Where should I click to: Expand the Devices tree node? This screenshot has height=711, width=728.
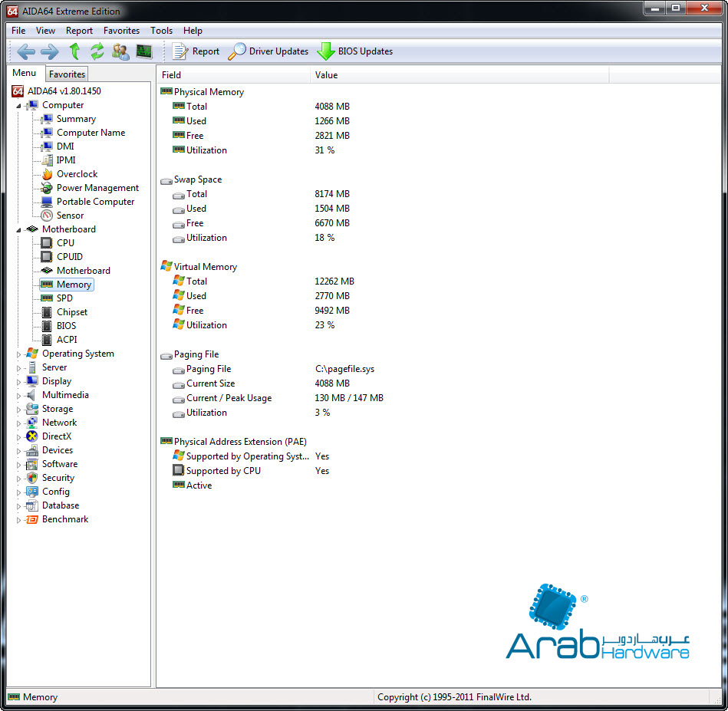[x=18, y=451]
